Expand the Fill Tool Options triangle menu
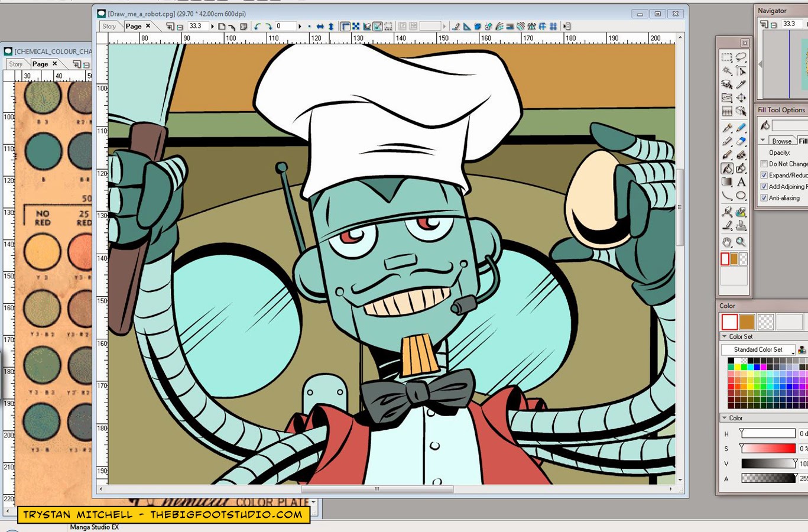This screenshot has height=532, width=808. 763,140
